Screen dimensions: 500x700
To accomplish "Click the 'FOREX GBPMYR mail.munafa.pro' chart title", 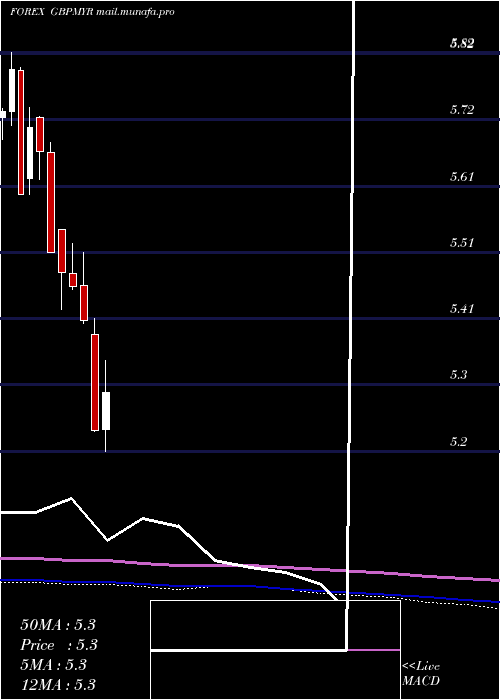I will (x=92, y=12).
